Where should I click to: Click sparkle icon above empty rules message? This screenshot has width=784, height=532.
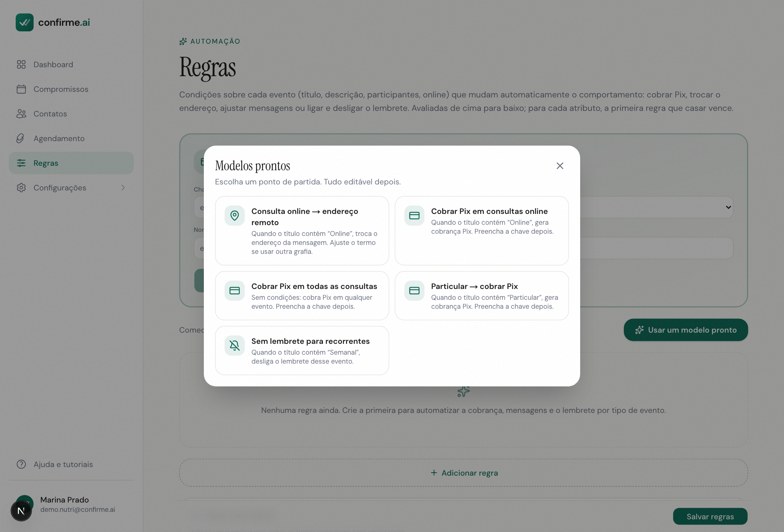tap(463, 391)
